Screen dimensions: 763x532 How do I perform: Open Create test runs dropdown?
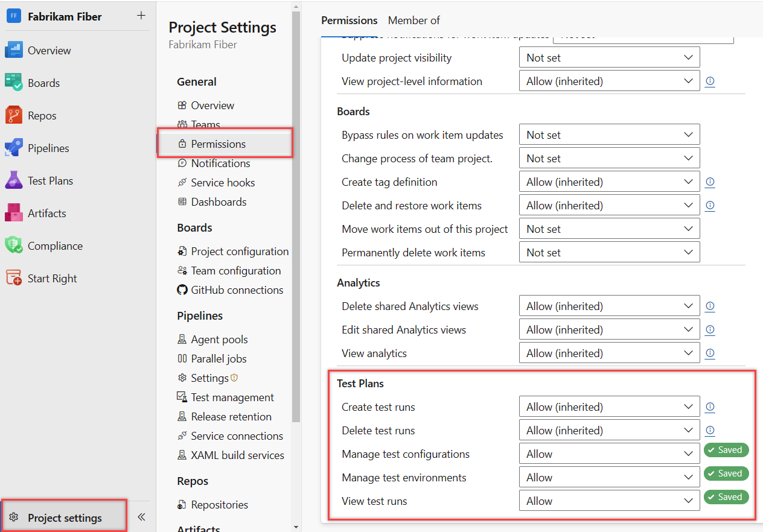click(610, 407)
